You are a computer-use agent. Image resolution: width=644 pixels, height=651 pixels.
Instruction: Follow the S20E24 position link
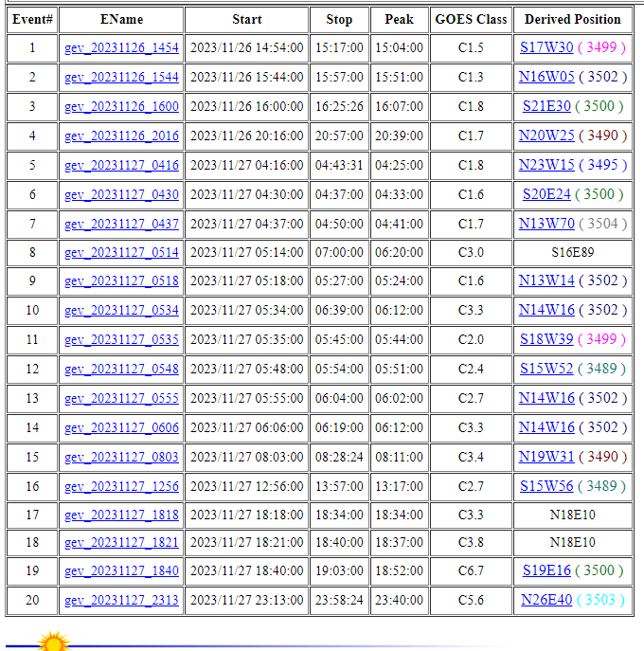[546, 194]
